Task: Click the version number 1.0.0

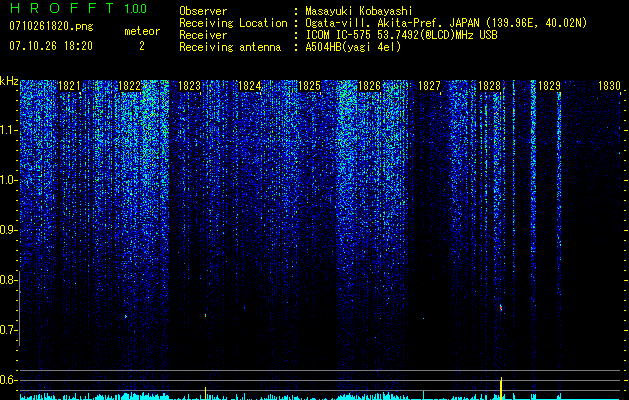Action: (136, 8)
